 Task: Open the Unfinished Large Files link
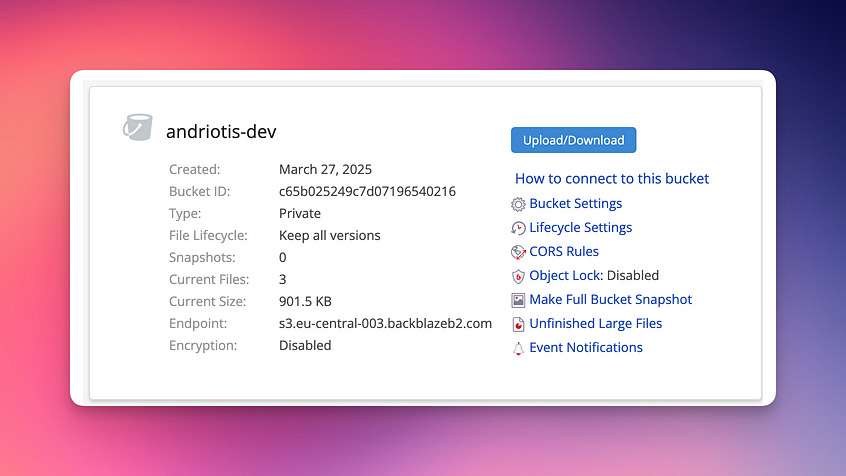(596, 323)
